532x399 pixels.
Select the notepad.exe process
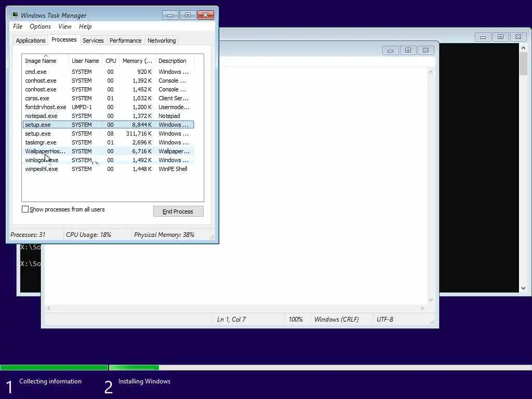click(108, 116)
